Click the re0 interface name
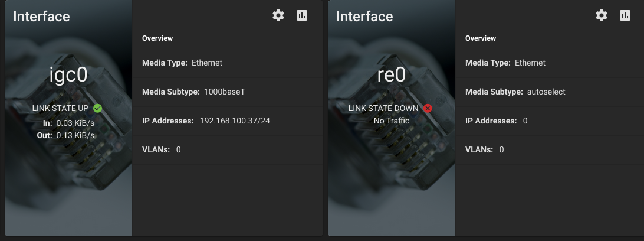 [392, 76]
